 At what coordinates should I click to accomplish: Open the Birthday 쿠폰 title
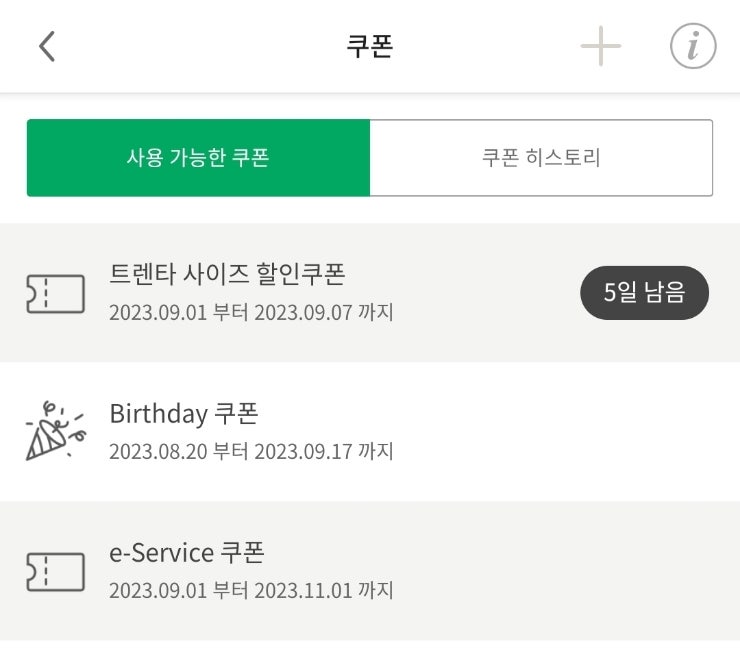click(184, 413)
